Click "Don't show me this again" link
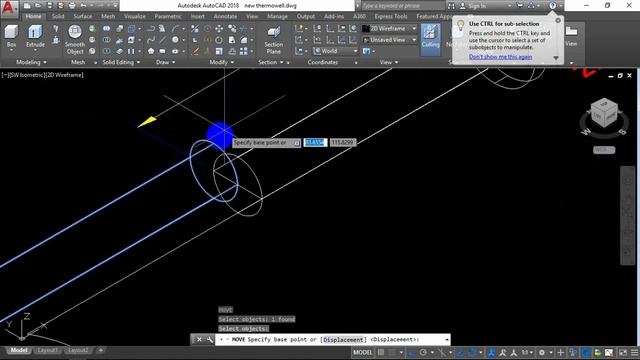This screenshot has height=360, width=640. (x=500, y=57)
